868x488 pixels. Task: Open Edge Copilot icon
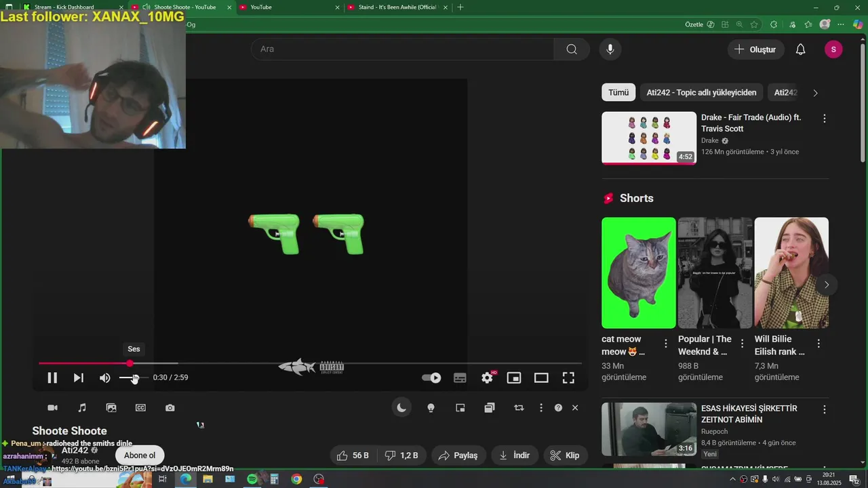coord(858,24)
